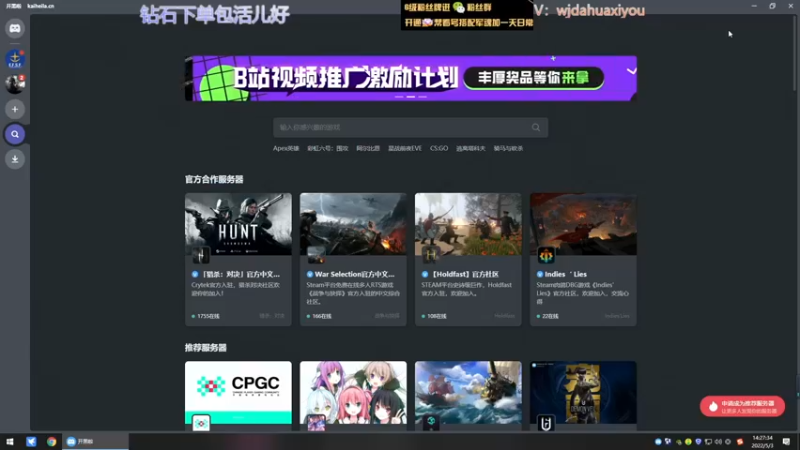800x450 pixels.
Task: Click the flame icon on red button
Action: point(713,407)
